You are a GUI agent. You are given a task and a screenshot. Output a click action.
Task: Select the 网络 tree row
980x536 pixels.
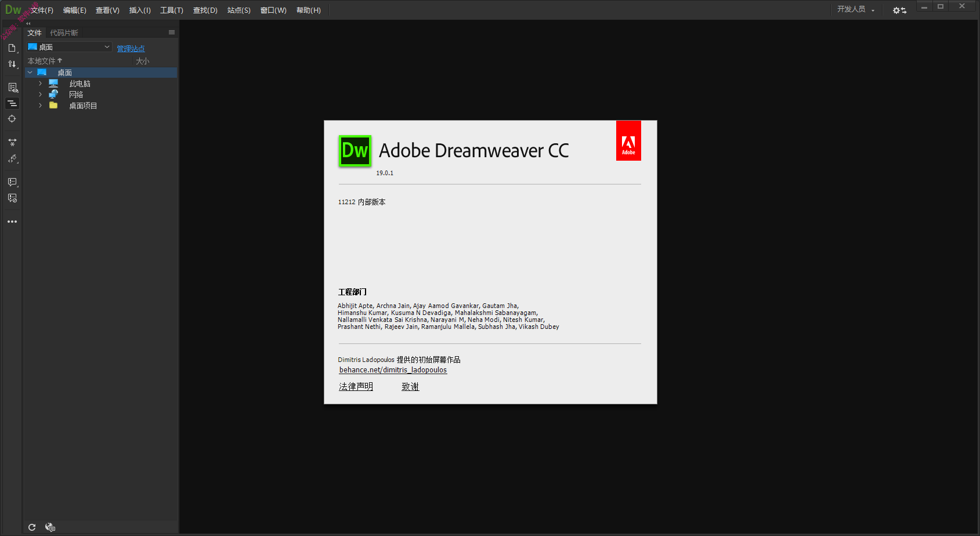(101, 94)
